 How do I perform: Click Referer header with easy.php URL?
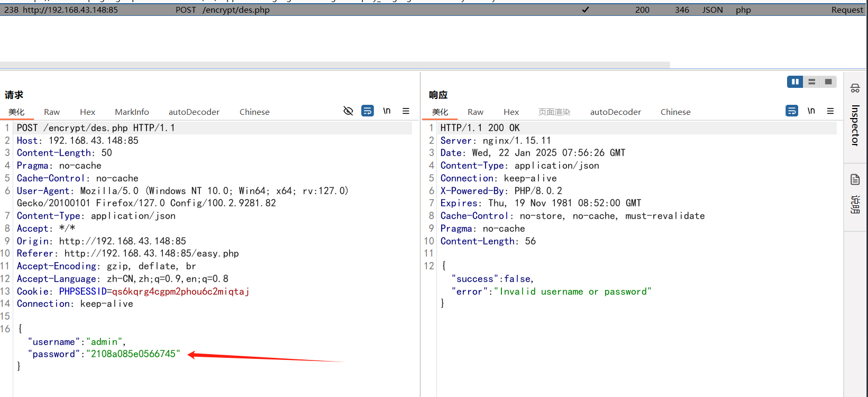128,254
